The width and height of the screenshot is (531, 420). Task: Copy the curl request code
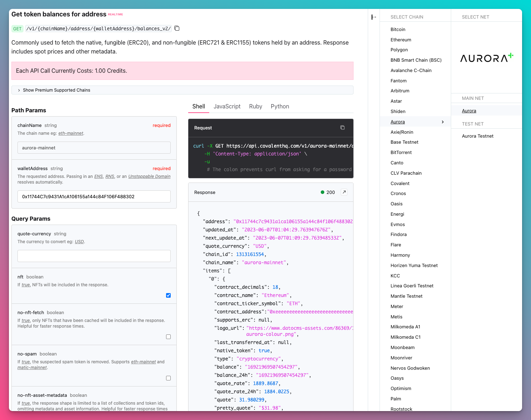(x=342, y=128)
